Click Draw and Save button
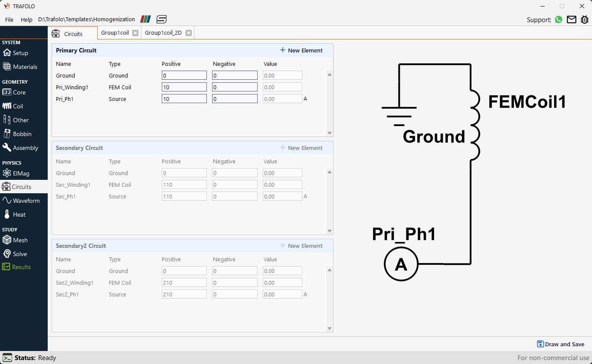The image size is (592, 364). (x=560, y=344)
